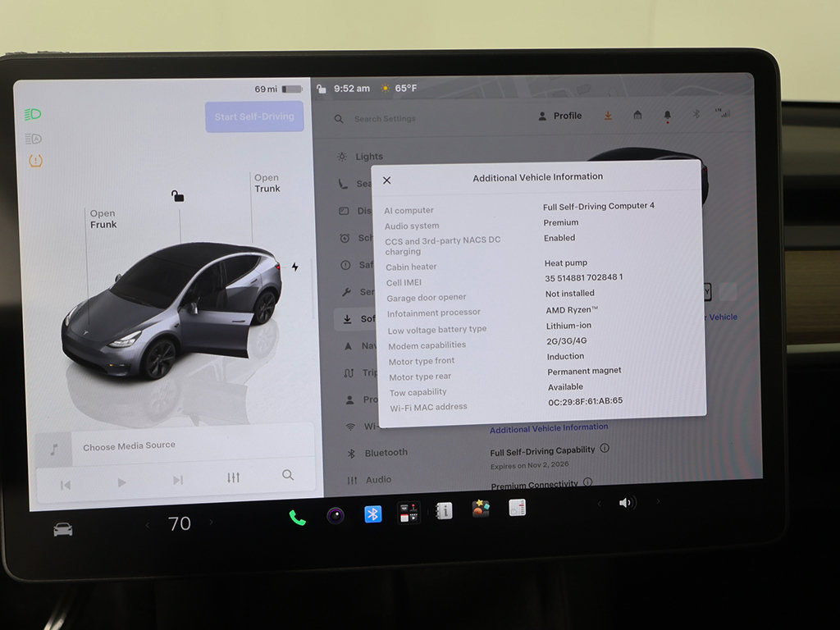This screenshot has height=630, width=840.
Task: Tap Choose Media Source
Action: 129,445
